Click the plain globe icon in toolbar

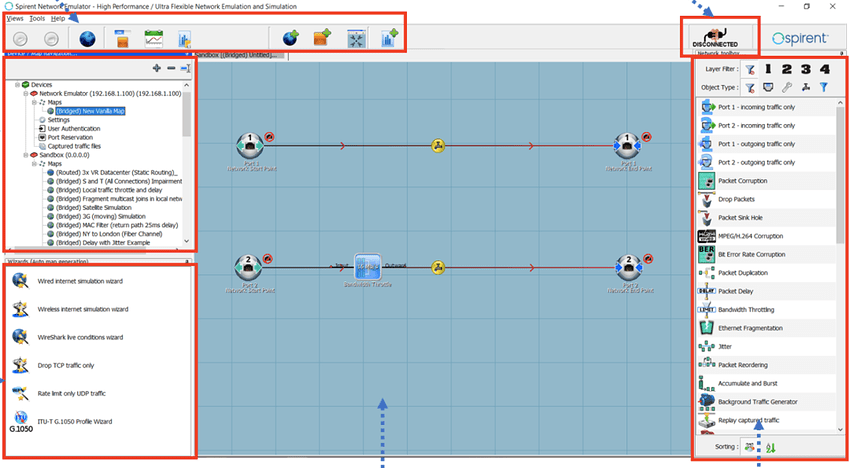click(87, 39)
